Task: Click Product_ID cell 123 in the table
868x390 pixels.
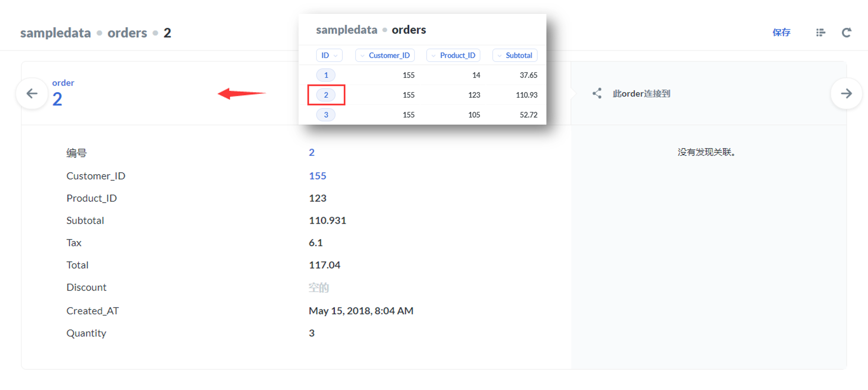Action: [x=474, y=95]
